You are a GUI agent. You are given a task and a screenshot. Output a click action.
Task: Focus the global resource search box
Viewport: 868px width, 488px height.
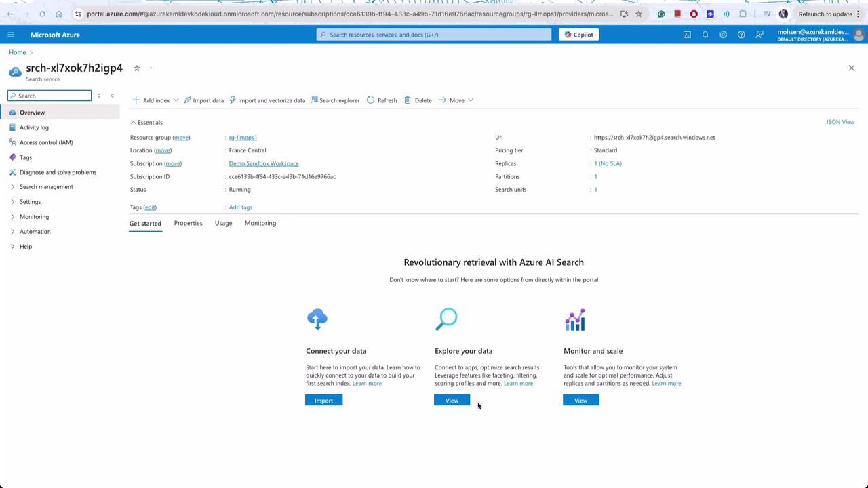[434, 35]
